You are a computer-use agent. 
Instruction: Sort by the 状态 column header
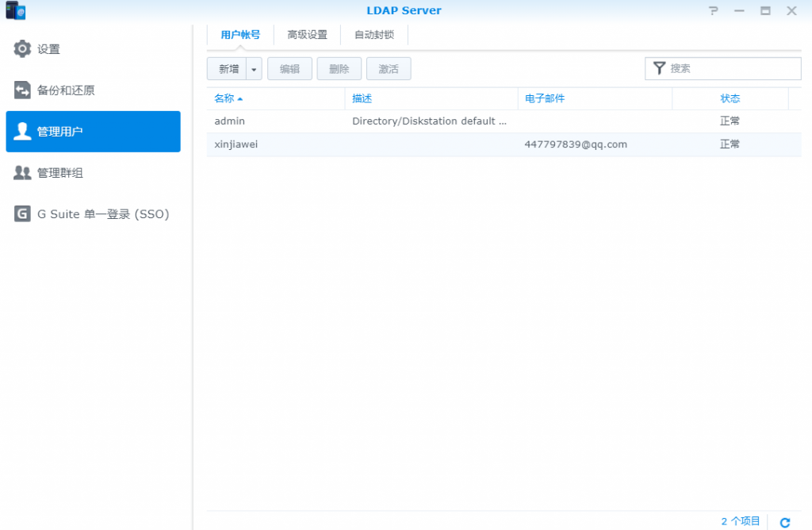coord(730,99)
